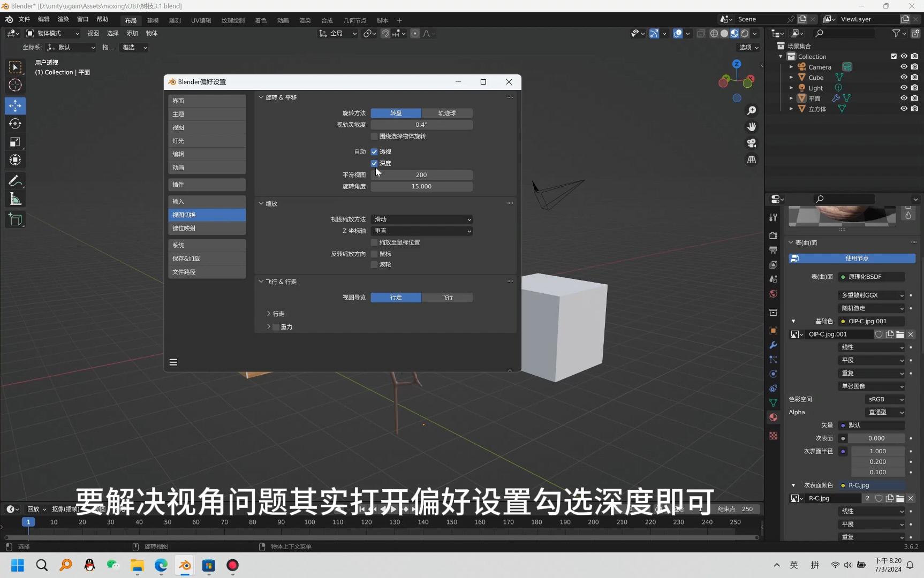Open the 渲染 menu in the top bar
This screenshot has width=924, height=578.
pos(63,20)
